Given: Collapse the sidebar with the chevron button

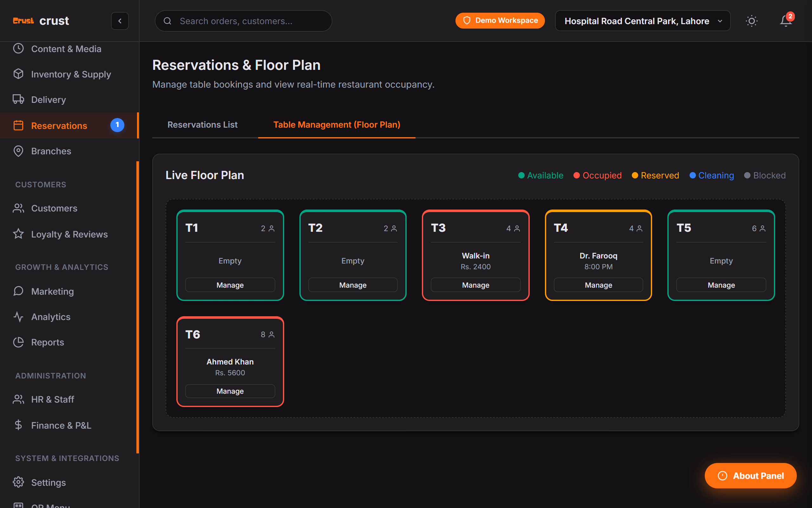Looking at the screenshot, I should pyautogui.click(x=120, y=21).
